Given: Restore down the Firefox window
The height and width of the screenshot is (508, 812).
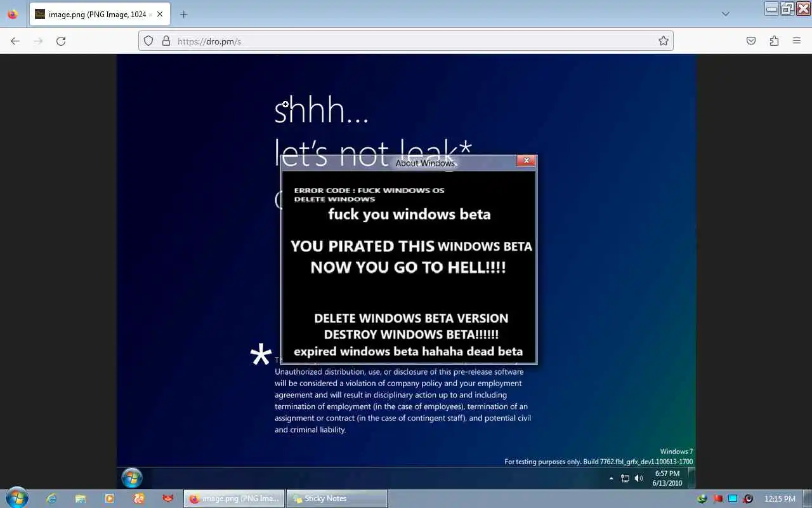Looking at the screenshot, I should (x=787, y=8).
